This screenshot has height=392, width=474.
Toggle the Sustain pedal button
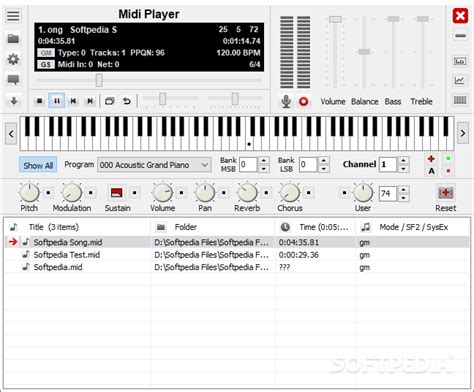point(116,193)
